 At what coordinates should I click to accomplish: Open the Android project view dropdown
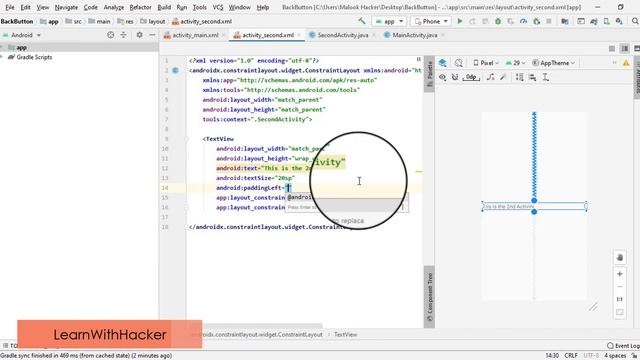pyautogui.click(x=22, y=35)
